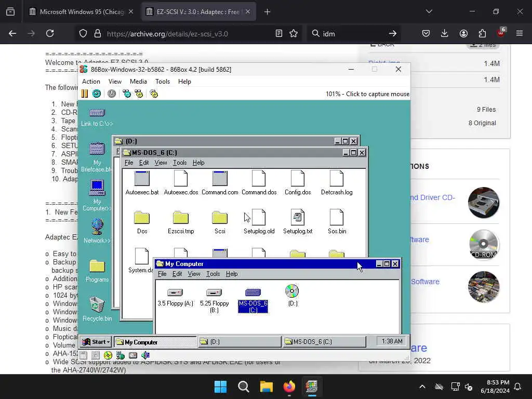Open File menu in My Computer window

coord(162,274)
